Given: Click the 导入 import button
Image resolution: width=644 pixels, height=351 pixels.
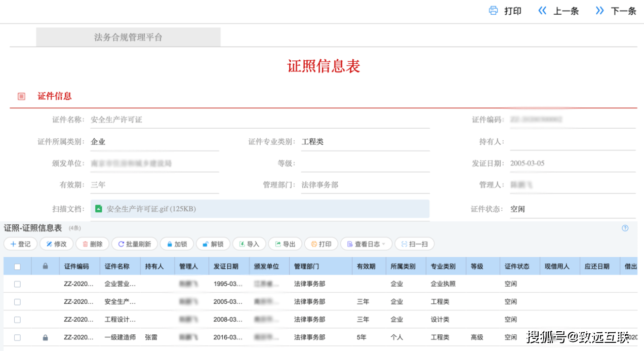Looking at the screenshot, I should pos(249,244).
